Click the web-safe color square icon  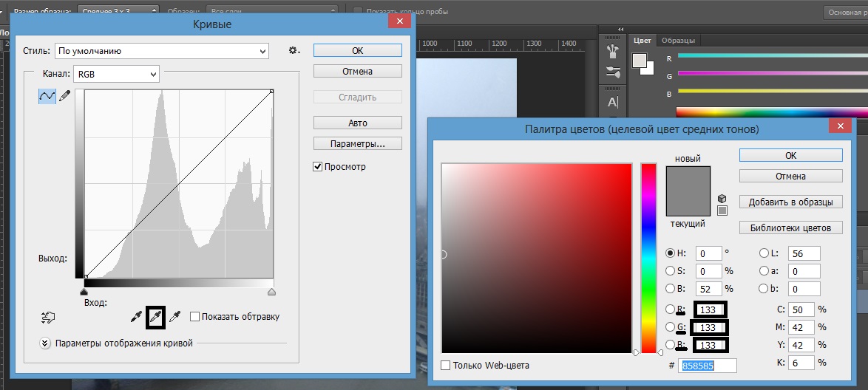(x=722, y=211)
